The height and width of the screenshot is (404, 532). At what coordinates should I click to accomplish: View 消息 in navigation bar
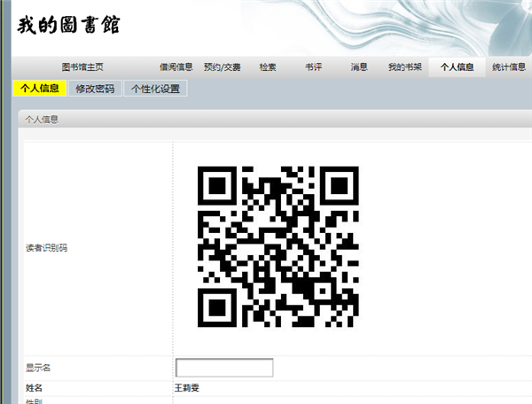click(x=359, y=67)
